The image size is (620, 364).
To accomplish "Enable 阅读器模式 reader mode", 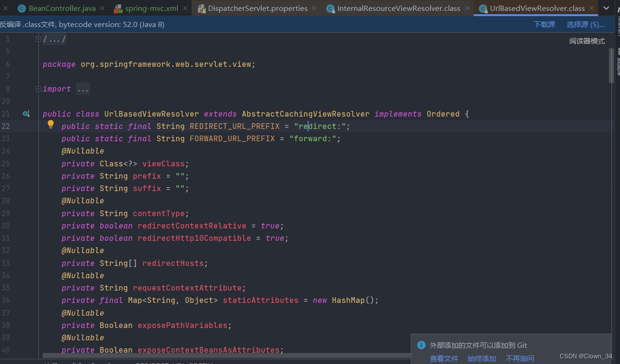I will tap(587, 41).
